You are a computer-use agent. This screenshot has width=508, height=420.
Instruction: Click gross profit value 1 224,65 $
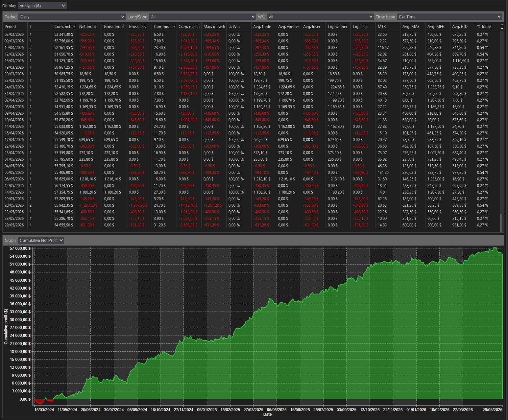pos(112,87)
